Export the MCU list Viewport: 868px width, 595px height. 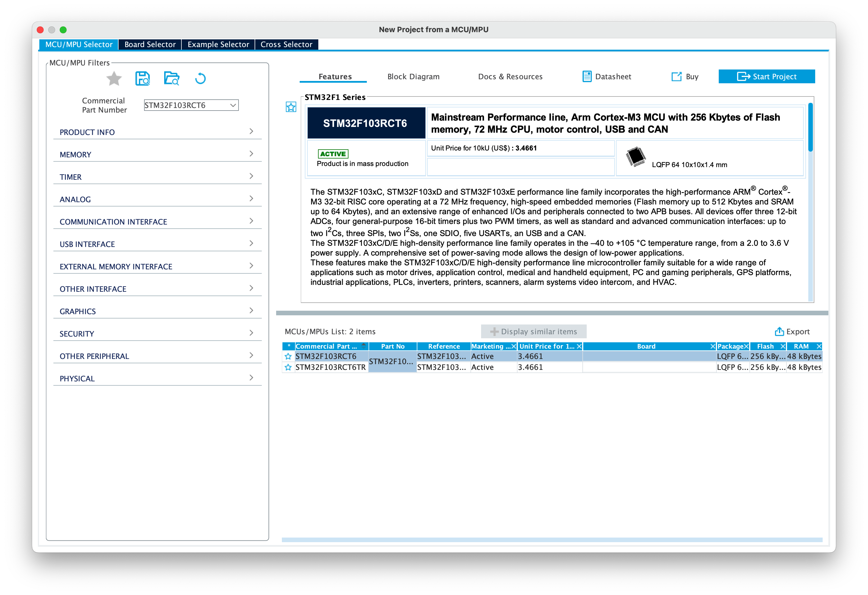[792, 331]
